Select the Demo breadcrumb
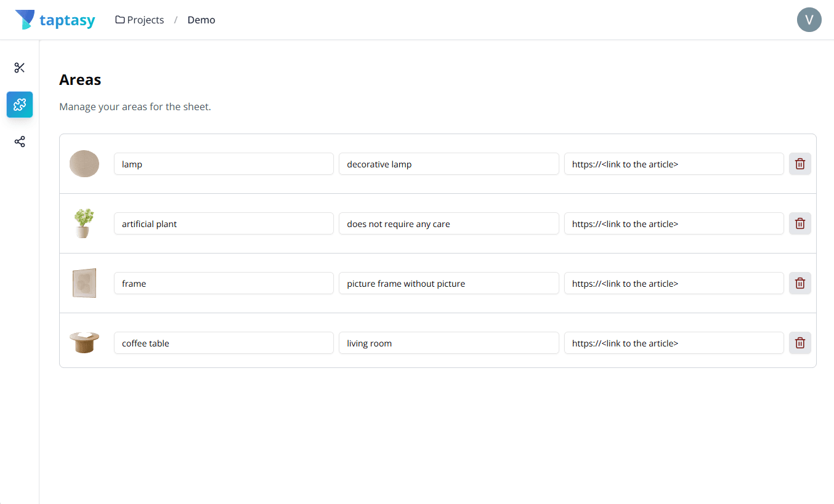Viewport: 834px width, 504px height. tap(201, 19)
